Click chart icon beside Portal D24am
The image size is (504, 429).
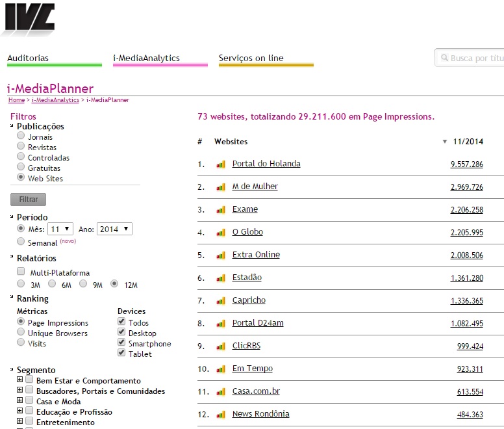coord(221,324)
